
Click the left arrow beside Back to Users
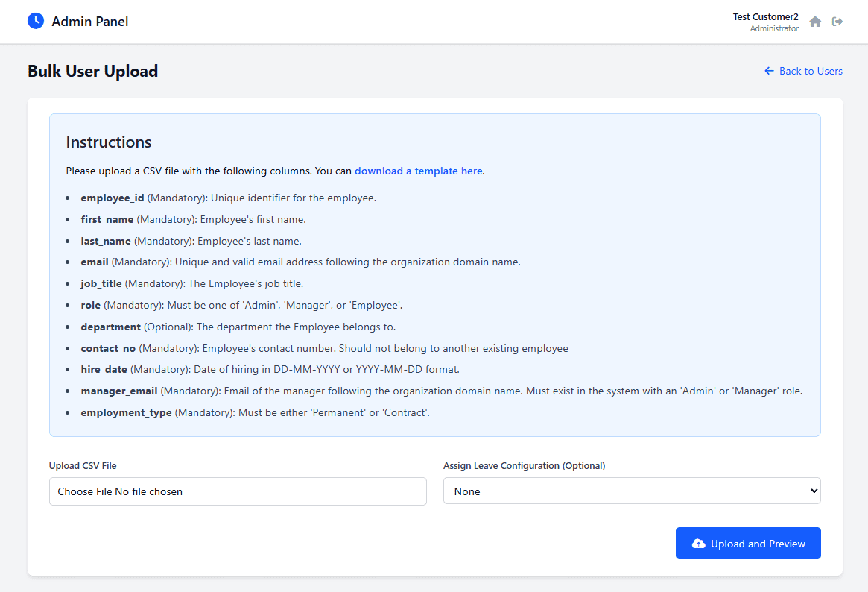point(769,71)
